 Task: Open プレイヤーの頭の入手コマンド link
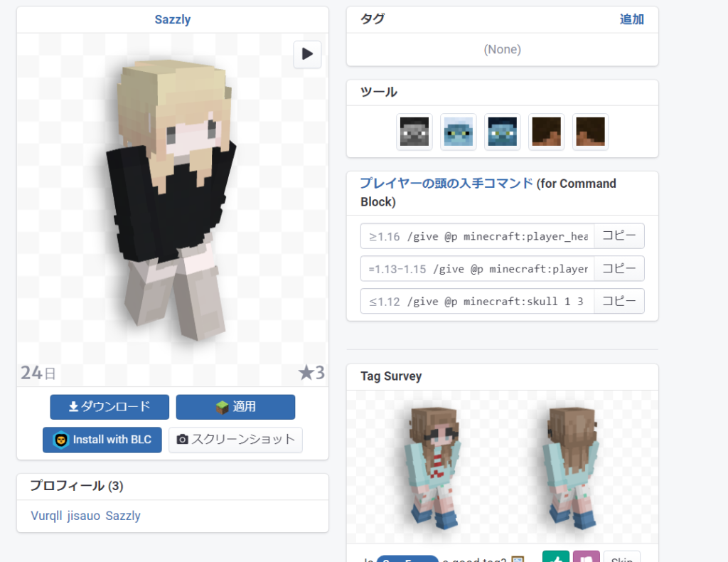click(x=446, y=184)
